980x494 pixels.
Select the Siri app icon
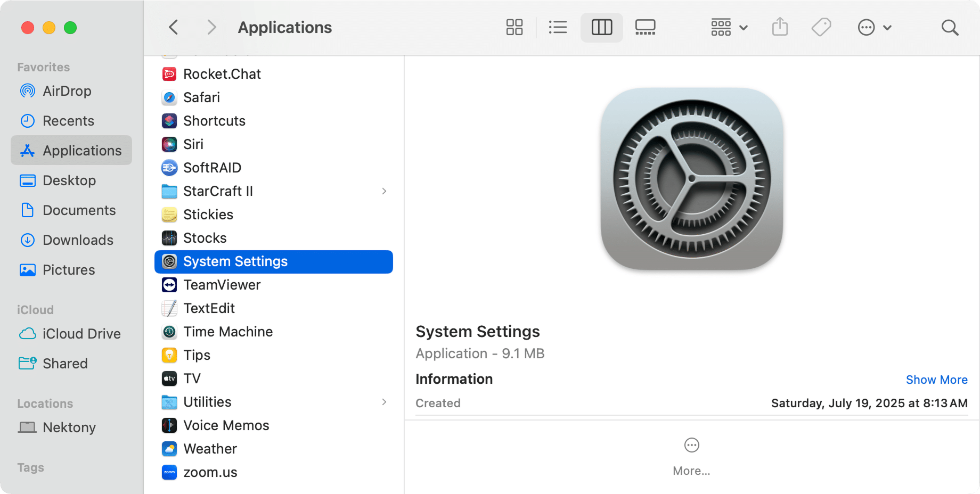[169, 144]
